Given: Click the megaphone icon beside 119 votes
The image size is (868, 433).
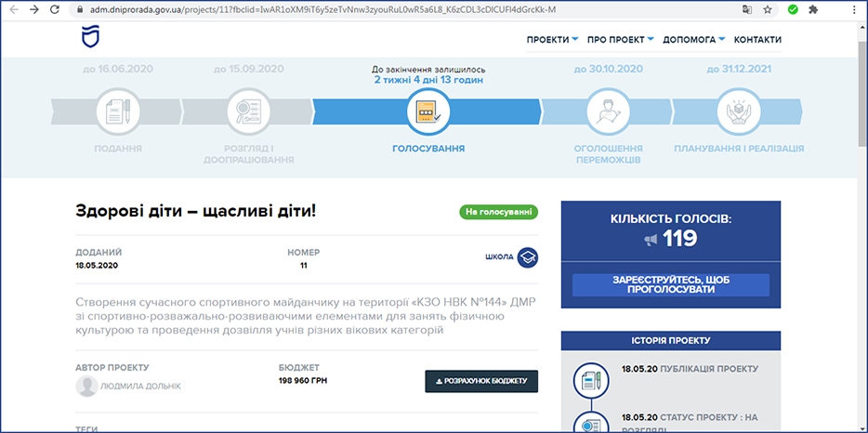Looking at the screenshot, I should pos(651,240).
